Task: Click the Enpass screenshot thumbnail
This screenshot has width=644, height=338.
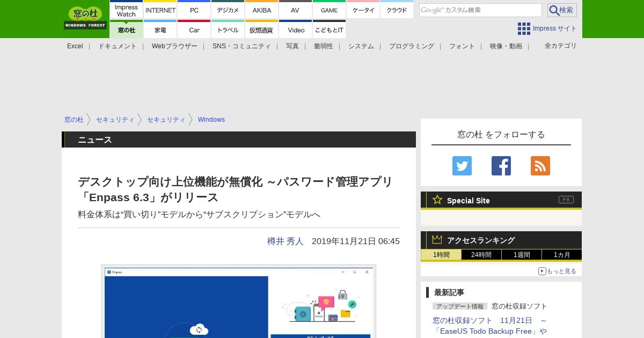Action: click(x=239, y=302)
